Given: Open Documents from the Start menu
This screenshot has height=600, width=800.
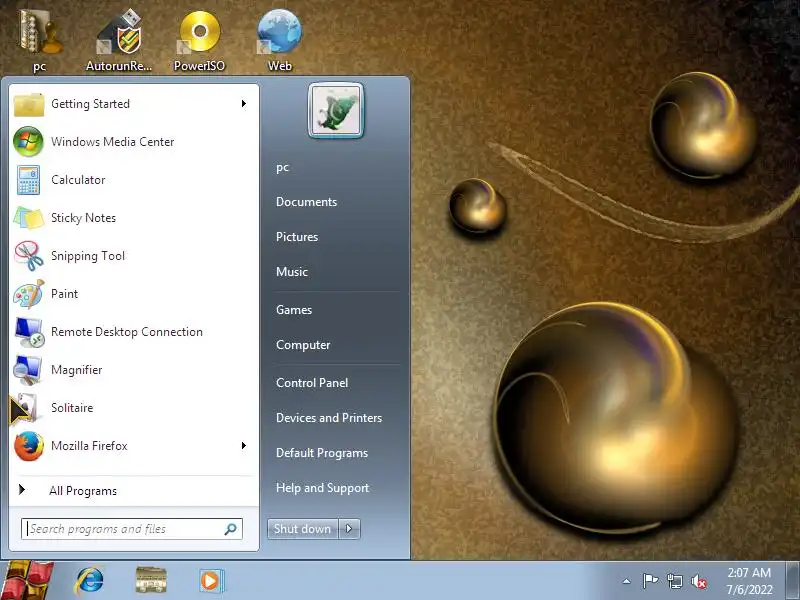Looking at the screenshot, I should coord(307,202).
